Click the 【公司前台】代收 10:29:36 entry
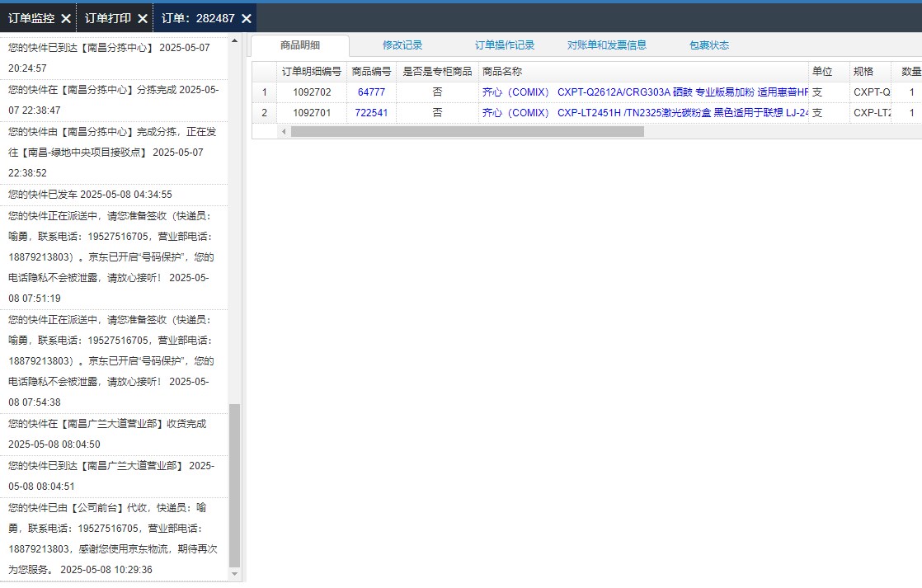The image size is (922, 588). [x=114, y=539]
